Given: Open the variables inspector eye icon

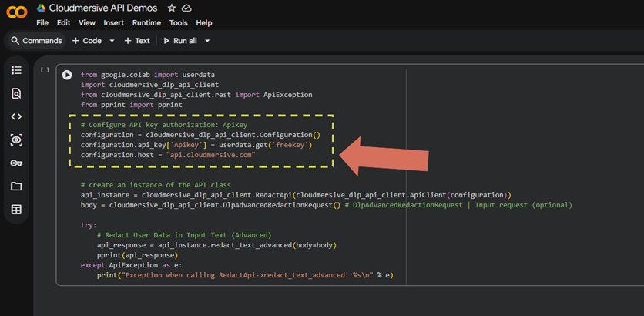Looking at the screenshot, I should pos(16,140).
